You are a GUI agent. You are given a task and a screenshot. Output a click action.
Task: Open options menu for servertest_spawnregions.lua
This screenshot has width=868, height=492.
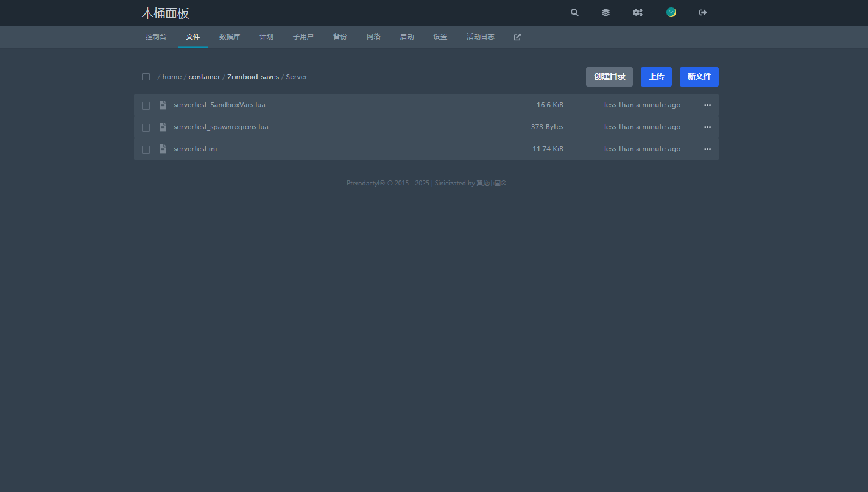[707, 127]
